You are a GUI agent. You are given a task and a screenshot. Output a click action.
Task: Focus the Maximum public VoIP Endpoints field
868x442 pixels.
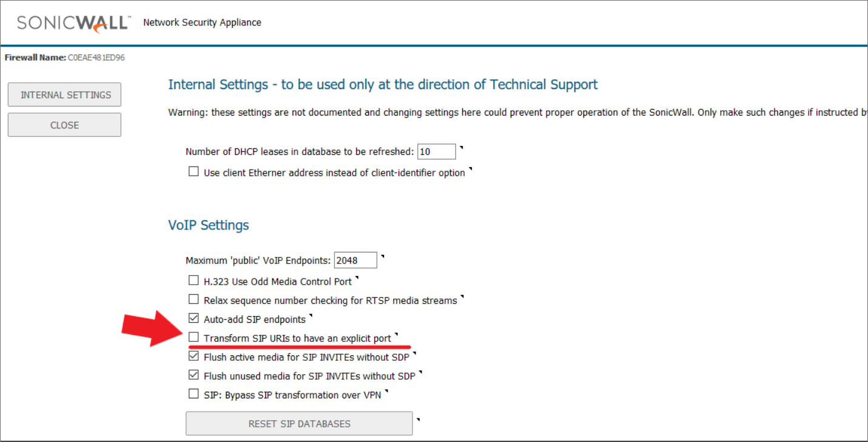(356, 260)
